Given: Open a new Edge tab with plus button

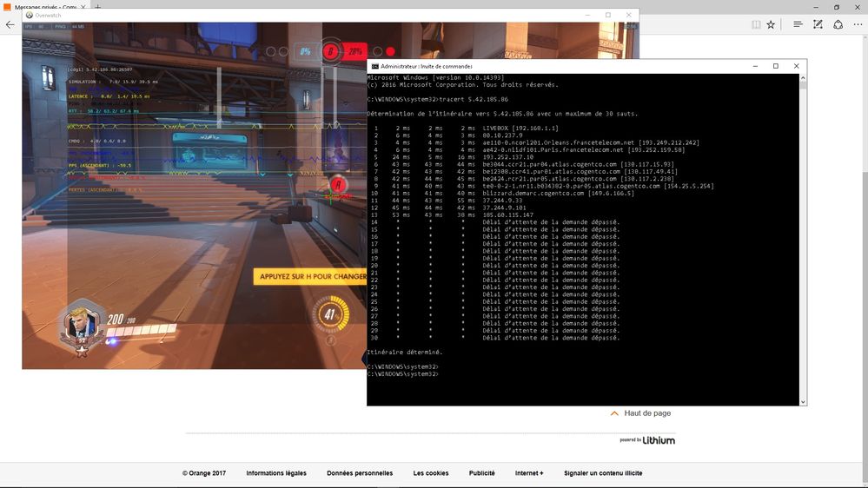Looking at the screenshot, I should click(97, 7).
